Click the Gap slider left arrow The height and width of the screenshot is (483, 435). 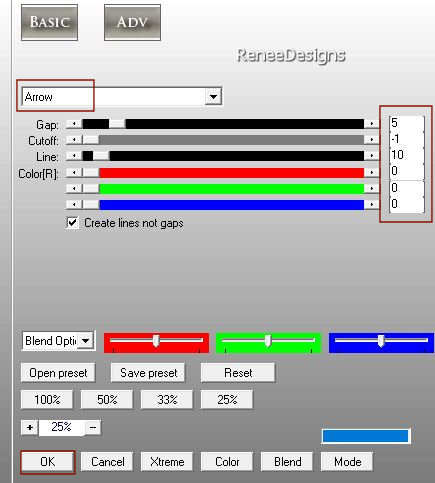click(74, 124)
